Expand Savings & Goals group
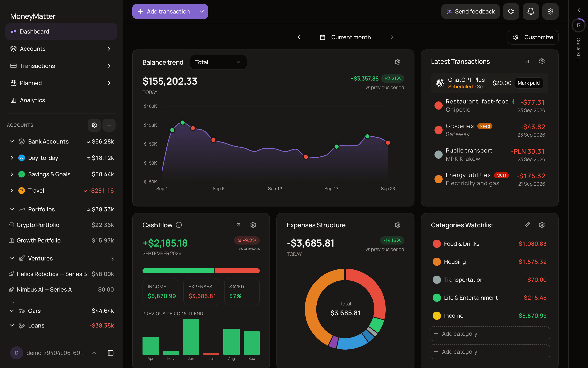 12,174
